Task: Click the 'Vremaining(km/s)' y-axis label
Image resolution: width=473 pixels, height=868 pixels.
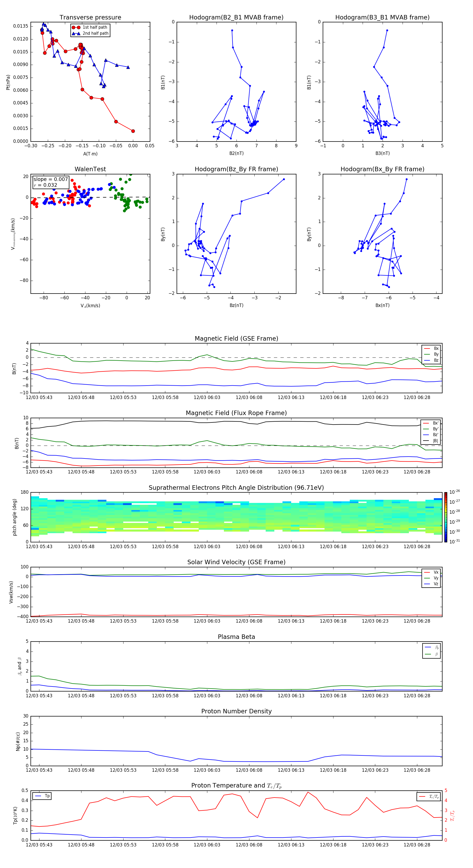Action: click(x=13, y=234)
